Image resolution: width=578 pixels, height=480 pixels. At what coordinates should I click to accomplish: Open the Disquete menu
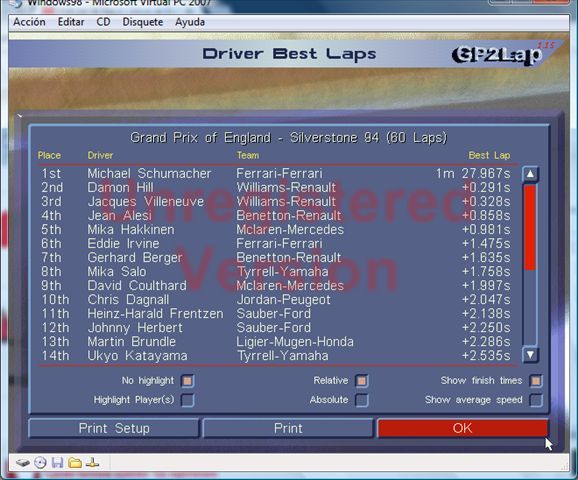143,22
